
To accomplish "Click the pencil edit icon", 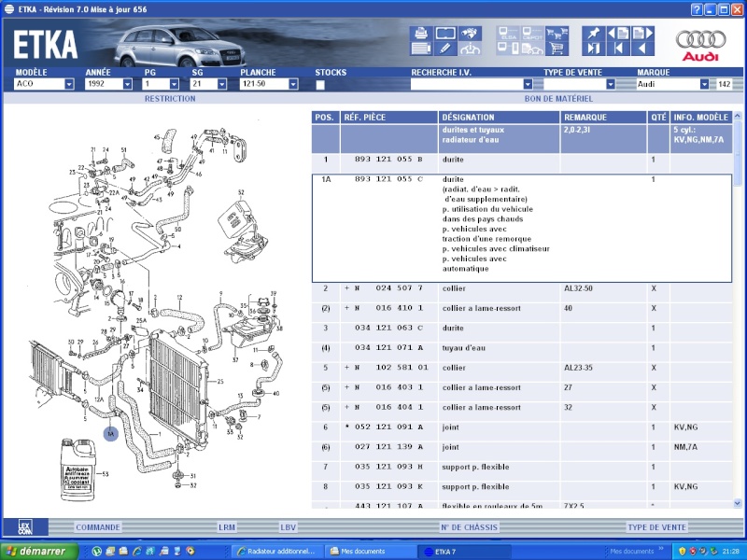I will [x=445, y=49].
